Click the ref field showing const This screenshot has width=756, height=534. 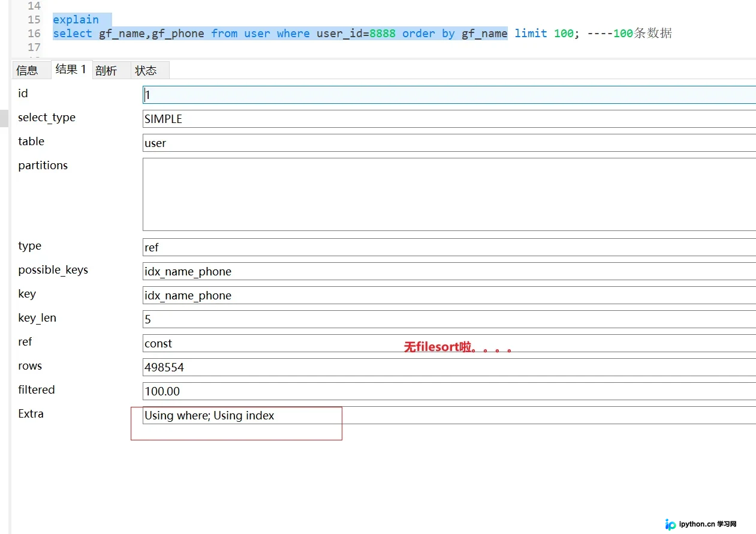coord(449,343)
